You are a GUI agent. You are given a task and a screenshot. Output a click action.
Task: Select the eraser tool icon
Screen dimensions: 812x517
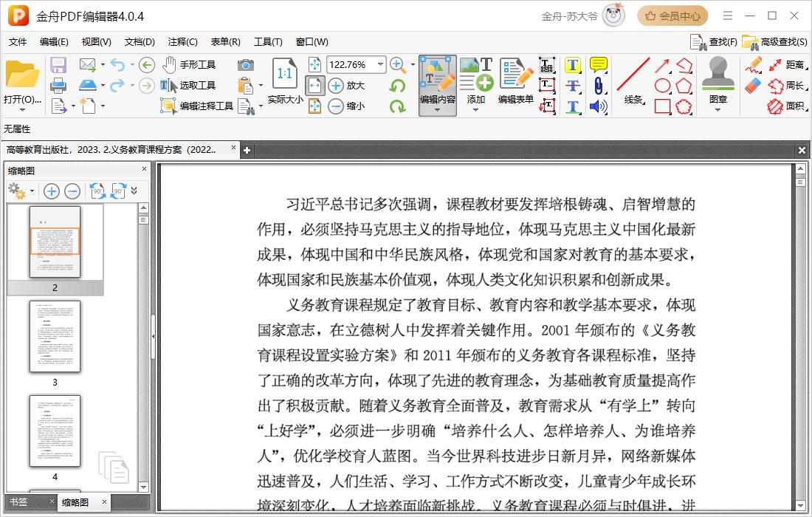point(752,86)
